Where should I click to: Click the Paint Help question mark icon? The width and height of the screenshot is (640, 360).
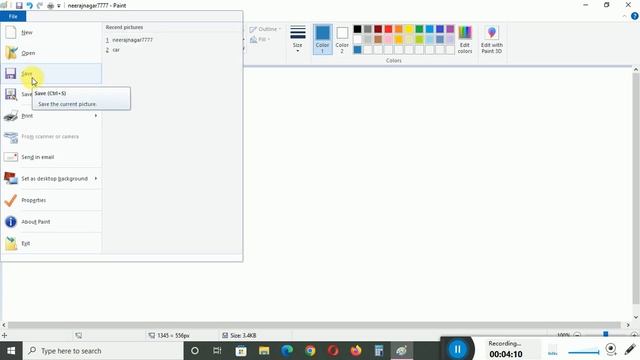634,16
